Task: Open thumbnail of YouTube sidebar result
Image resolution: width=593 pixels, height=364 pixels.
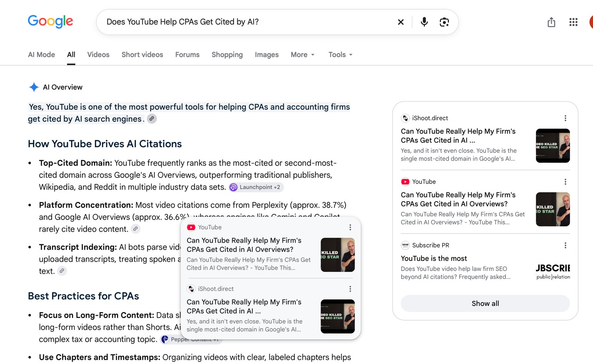Action: point(553,209)
